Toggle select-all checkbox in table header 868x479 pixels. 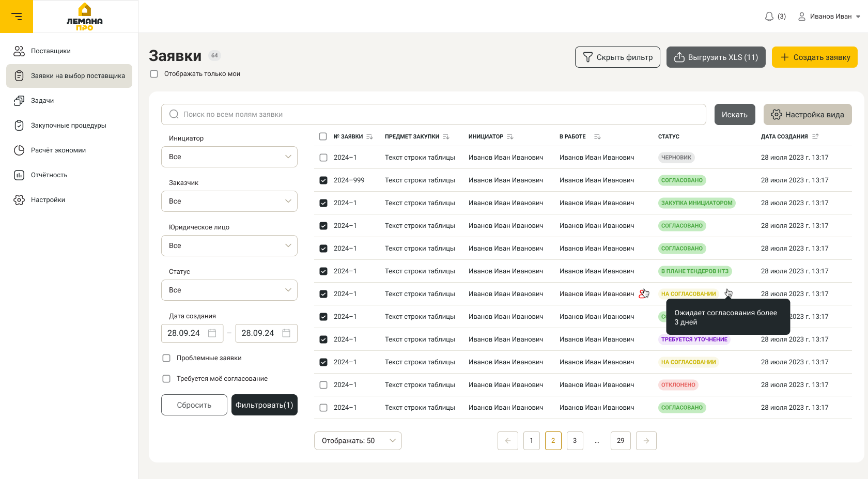coord(323,136)
